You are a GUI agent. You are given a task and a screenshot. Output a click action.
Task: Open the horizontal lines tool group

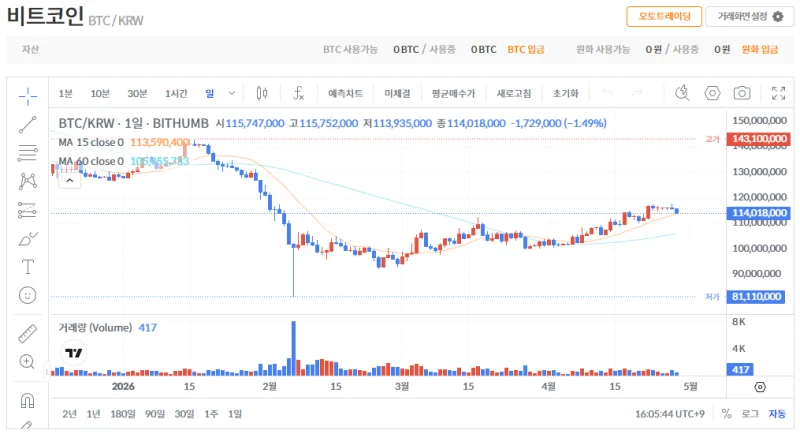(x=28, y=153)
